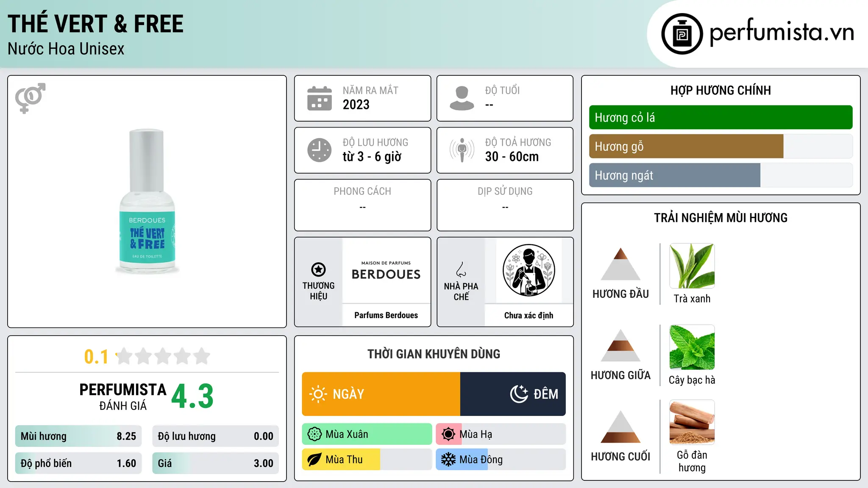Viewport: 868px width, 488px height.
Task: Click the person icon beside Độ tuổi
Action: (x=462, y=98)
